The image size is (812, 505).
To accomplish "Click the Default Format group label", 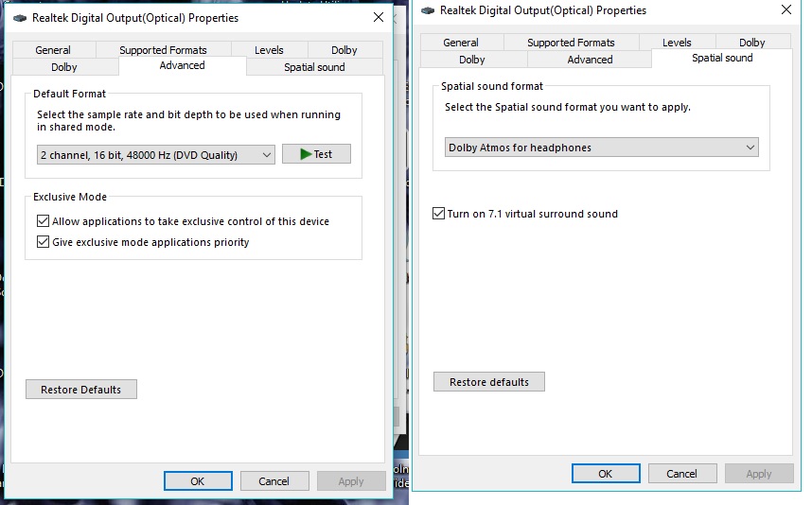I will click(69, 94).
